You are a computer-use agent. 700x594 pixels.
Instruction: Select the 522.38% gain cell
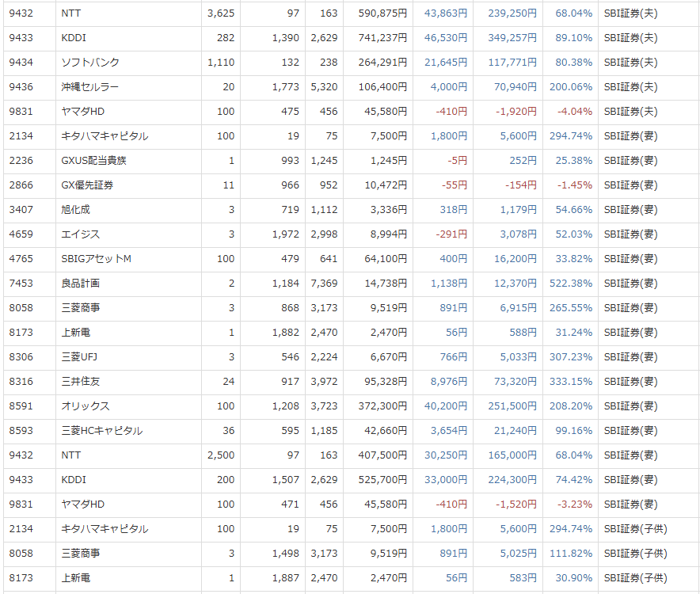571,284
